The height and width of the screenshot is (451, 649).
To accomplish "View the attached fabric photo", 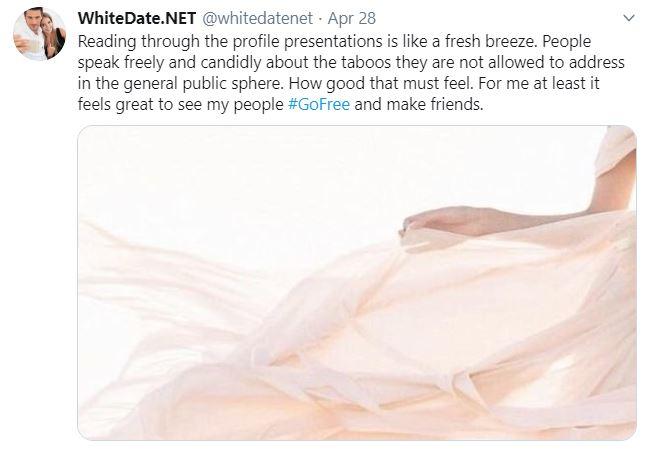I will pos(357,283).
